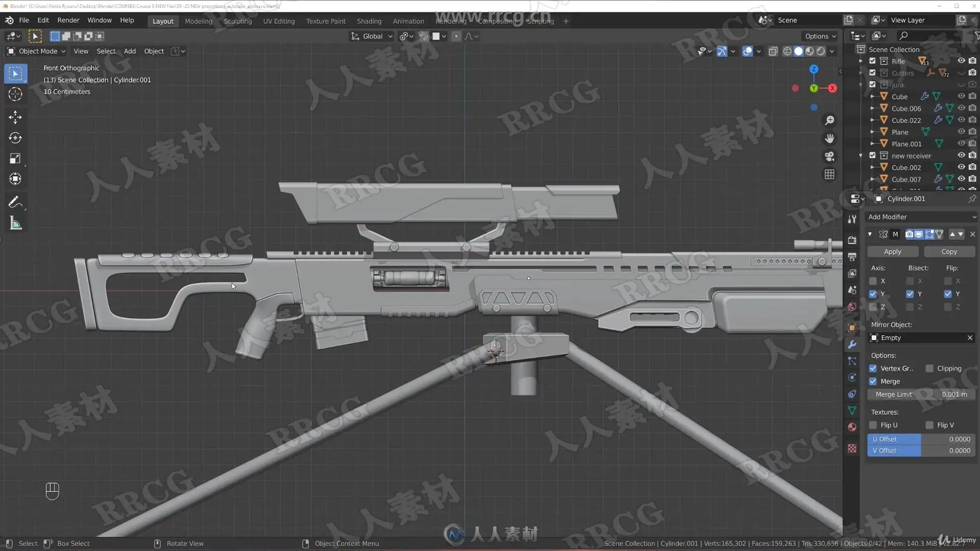This screenshot has width=980, height=551.
Task: Activate the Rotate tool
Action: [x=15, y=138]
